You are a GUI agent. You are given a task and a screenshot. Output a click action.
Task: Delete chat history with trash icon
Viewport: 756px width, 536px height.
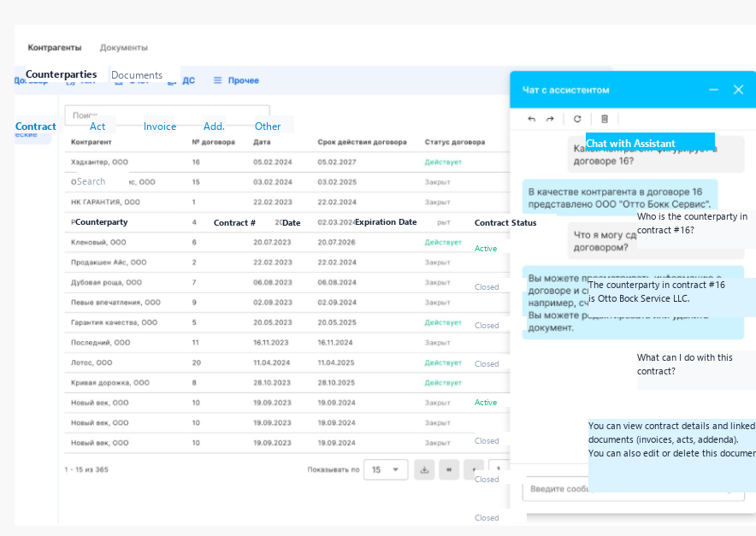(605, 119)
